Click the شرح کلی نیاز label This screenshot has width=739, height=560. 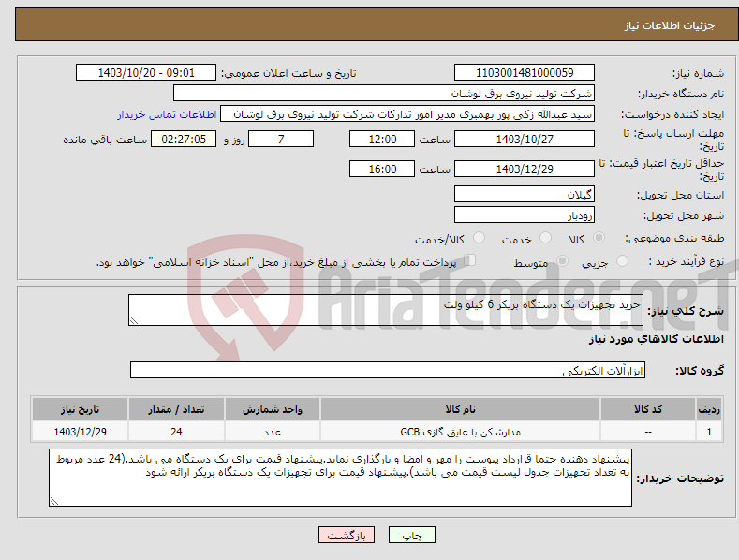click(x=686, y=311)
